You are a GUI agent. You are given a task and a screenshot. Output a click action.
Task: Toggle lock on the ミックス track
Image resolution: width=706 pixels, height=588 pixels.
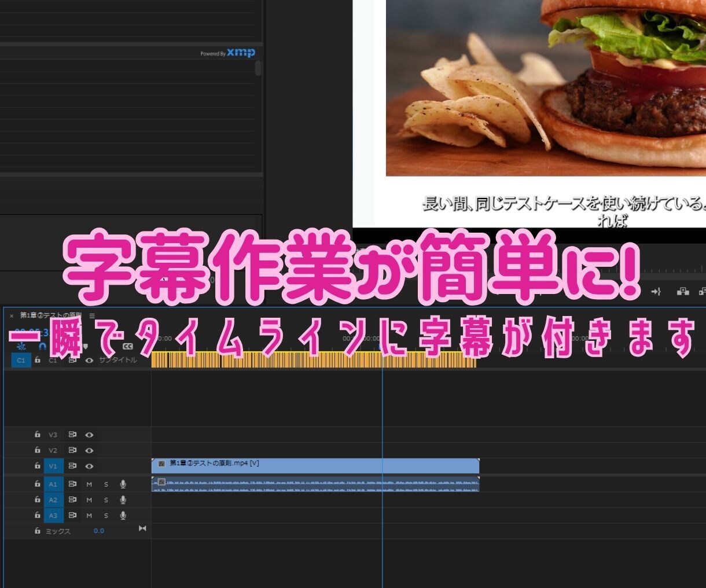coord(38,531)
